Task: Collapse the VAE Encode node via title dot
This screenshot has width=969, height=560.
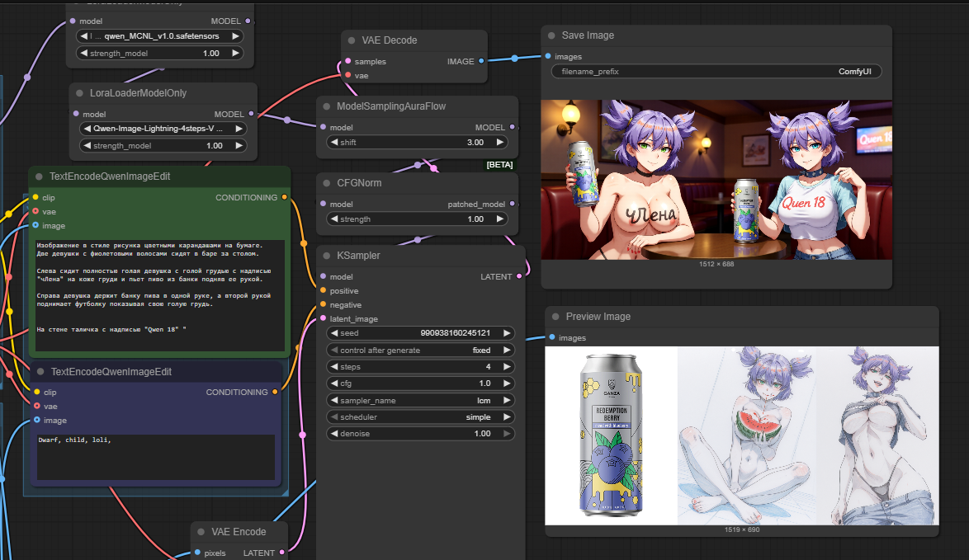Action: [x=201, y=532]
